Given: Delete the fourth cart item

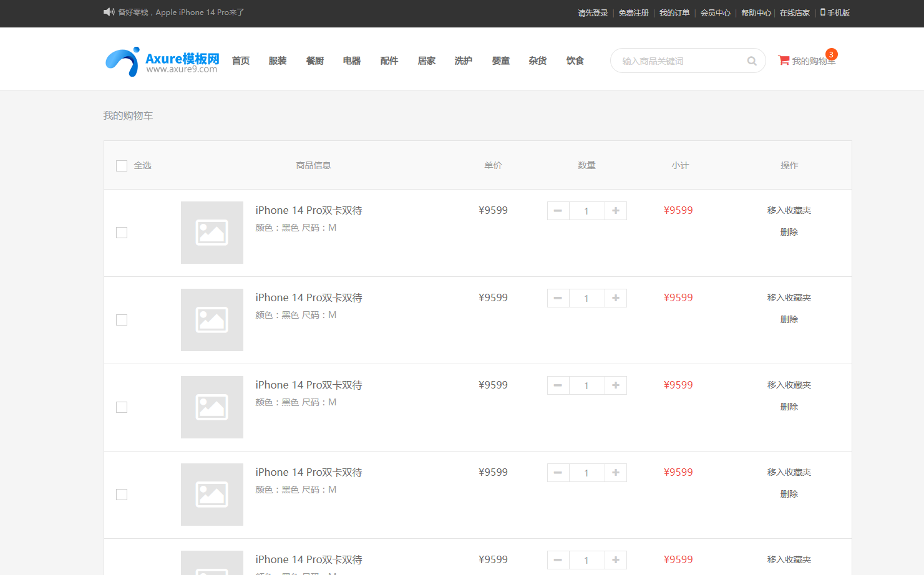Looking at the screenshot, I should (789, 494).
